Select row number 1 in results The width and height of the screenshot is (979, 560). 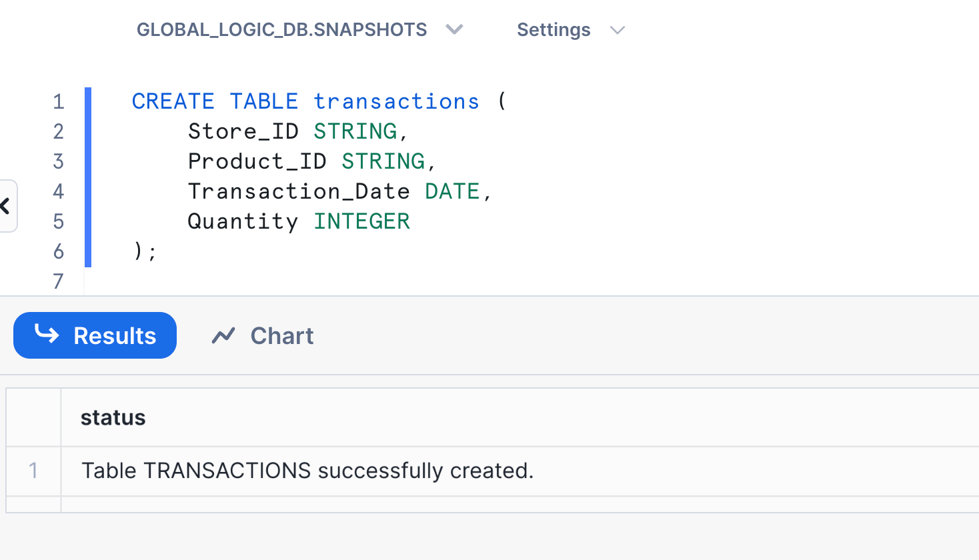(x=33, y=471)
